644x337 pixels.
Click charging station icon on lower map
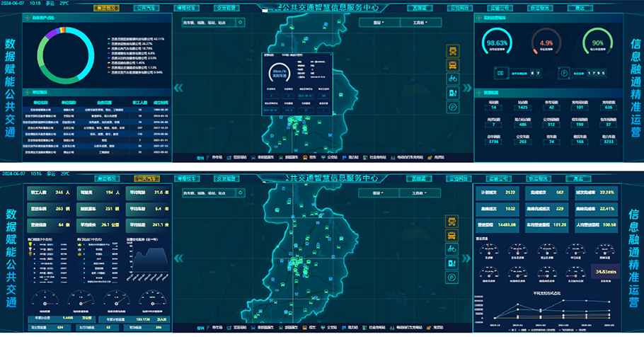453,263
